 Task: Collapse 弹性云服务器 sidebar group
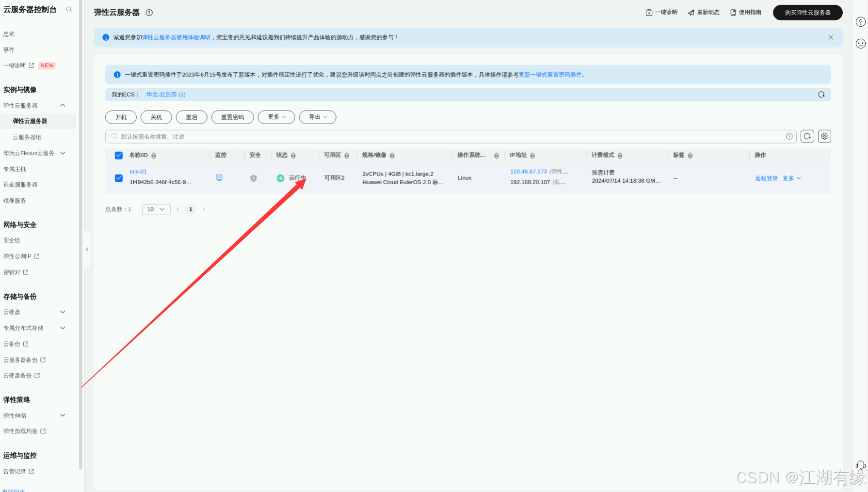(63, 105)
